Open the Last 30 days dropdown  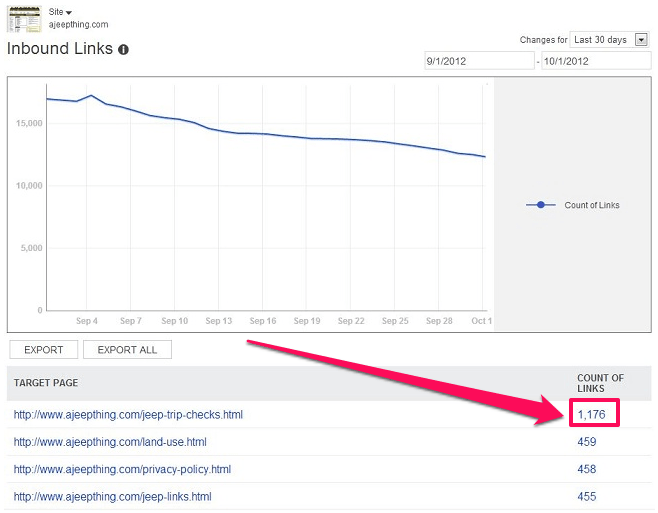tap(610, 40)
